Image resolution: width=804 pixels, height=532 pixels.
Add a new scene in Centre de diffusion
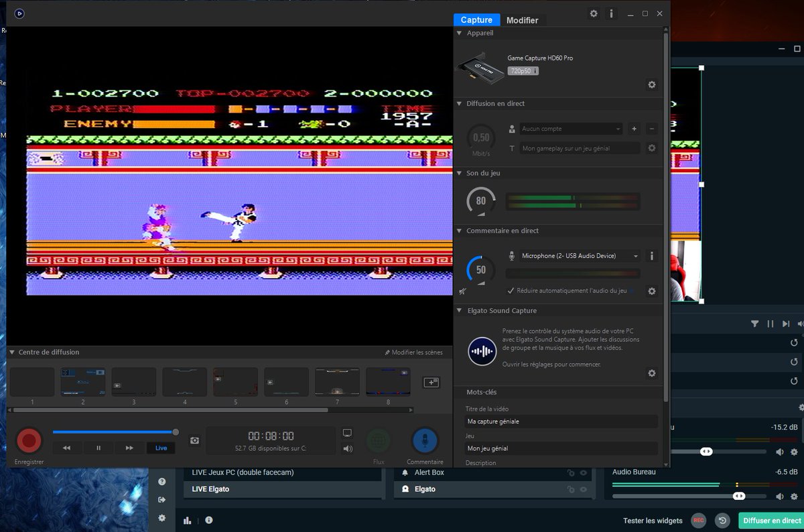pos(431,382)
